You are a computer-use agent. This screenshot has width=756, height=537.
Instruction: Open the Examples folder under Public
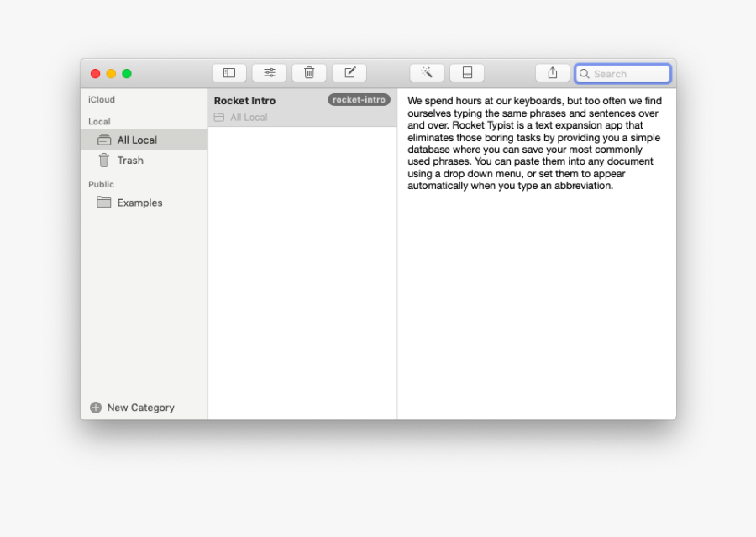[139, 203]
